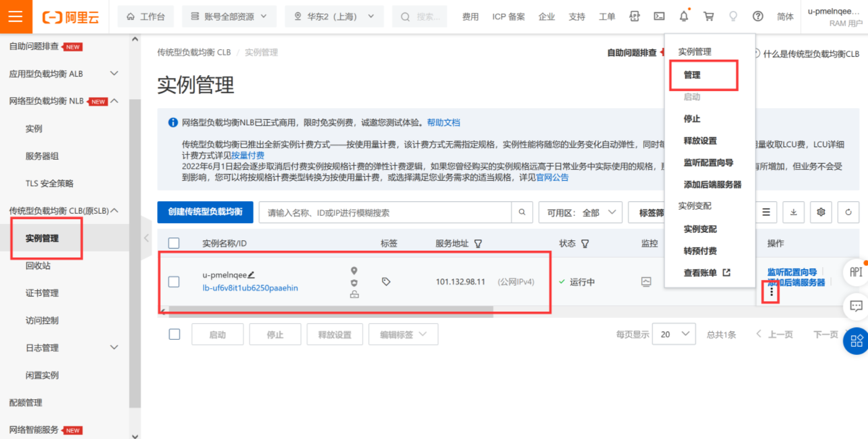
Task: Click the search magnifier in instance filter
Action: coord(522,212)
